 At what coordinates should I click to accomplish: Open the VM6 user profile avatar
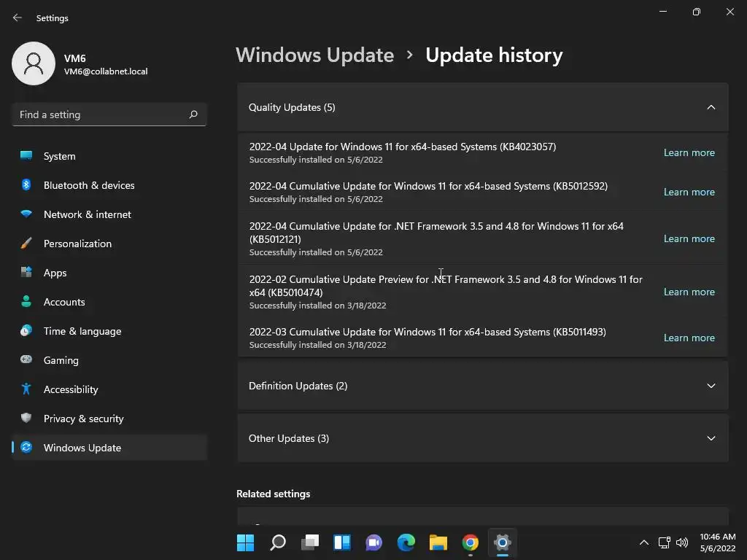(x=34, y=63)
